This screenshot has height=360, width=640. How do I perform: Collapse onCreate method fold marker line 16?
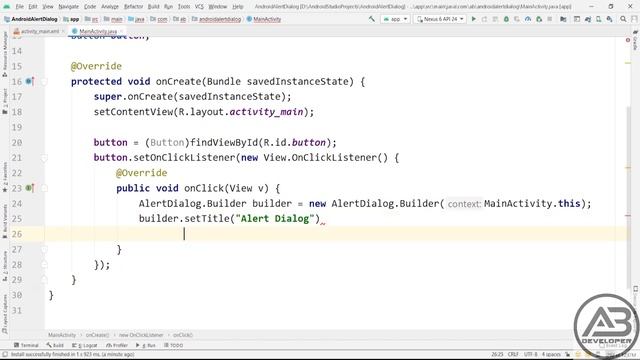click(x=44, y=82)
